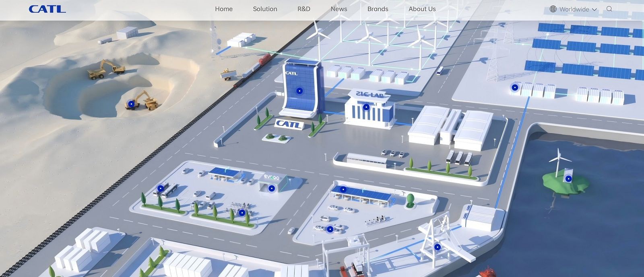The height and width of the screenshot is (277, 644).
Task: Open the About Us menu
Action: tap(422, 9)
